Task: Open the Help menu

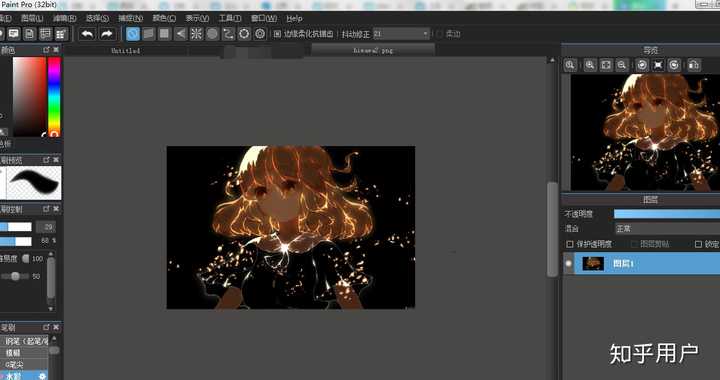Action: pos(294,18)
